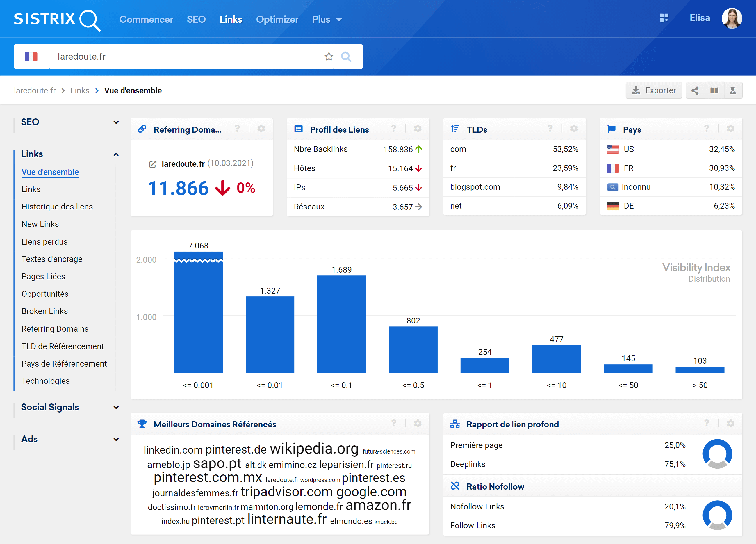Open Links in top navigation
The width and height of the screenshot is (756, 544).
point(231,19)
